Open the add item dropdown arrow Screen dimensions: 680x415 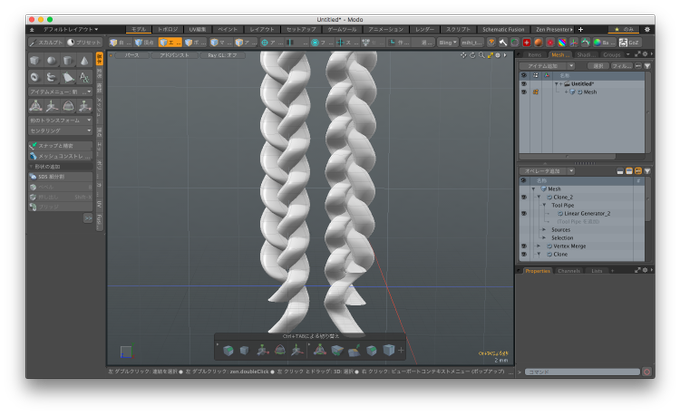[571, 66]
